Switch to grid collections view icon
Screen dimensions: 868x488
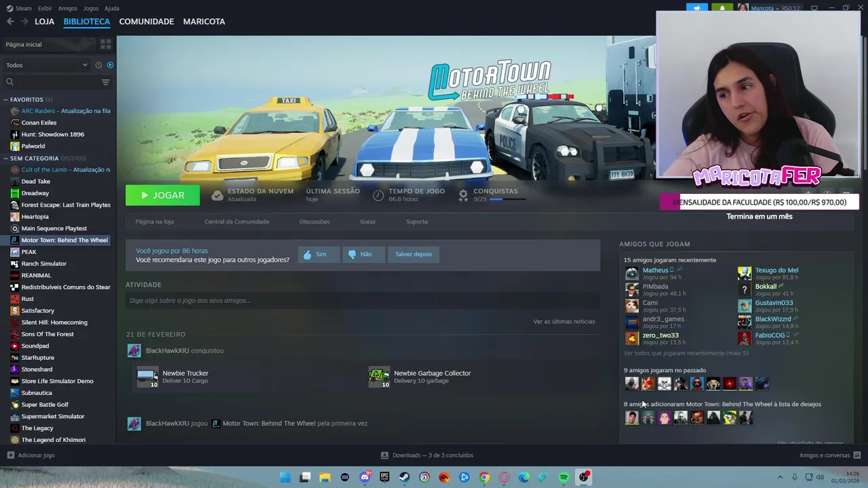[x=105, y=44]
